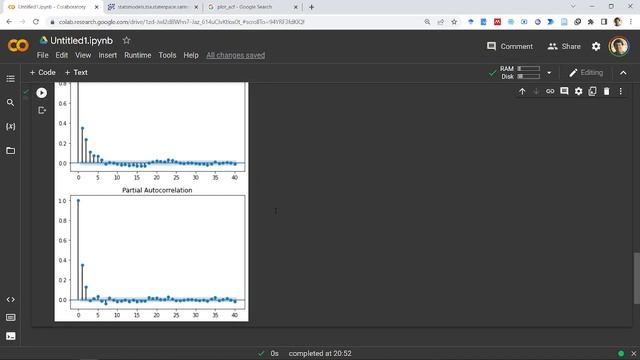
Task: Open the View menu
Action: [x=83, y=55]
